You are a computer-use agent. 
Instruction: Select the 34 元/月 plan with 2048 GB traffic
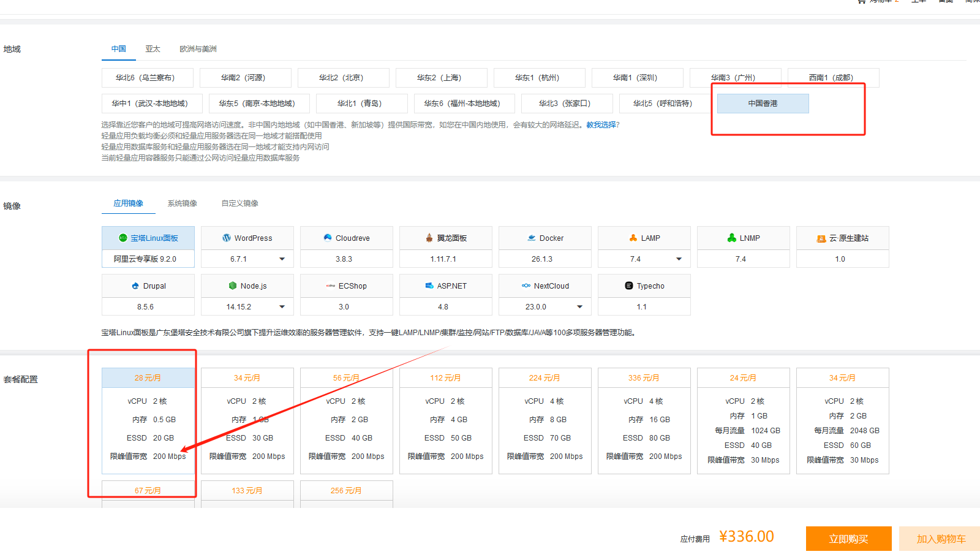coord(843,421)
